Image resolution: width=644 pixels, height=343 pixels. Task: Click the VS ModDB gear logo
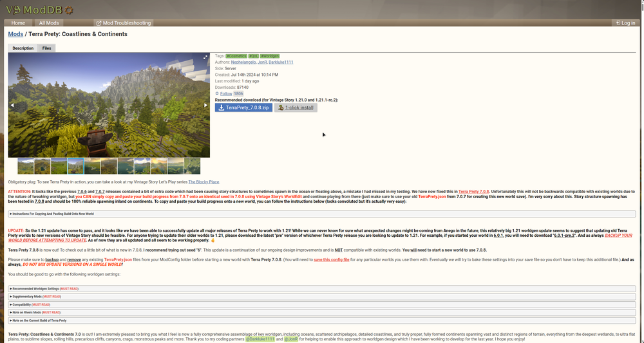(x=39, y=10)
